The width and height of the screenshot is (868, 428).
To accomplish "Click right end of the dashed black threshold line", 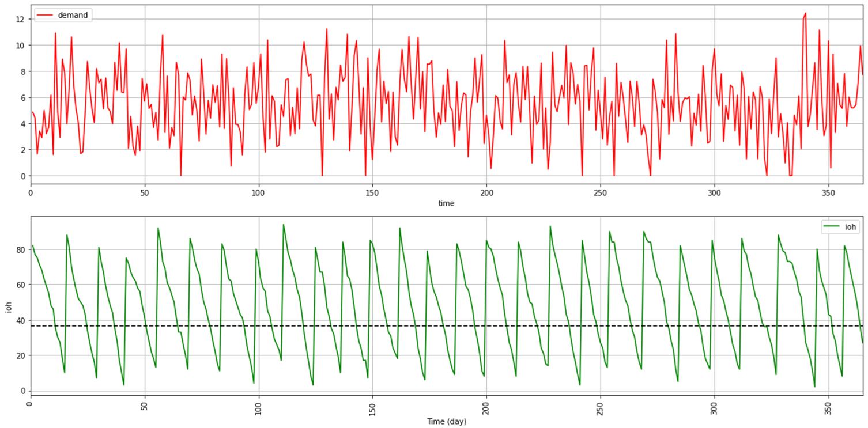I will (x=861, y=326).
